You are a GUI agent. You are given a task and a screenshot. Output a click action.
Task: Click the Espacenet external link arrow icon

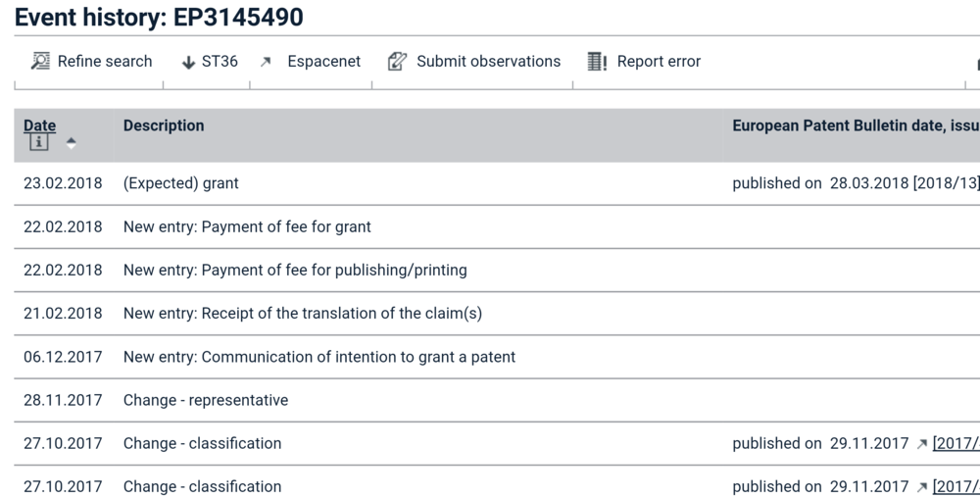point(266,62)
